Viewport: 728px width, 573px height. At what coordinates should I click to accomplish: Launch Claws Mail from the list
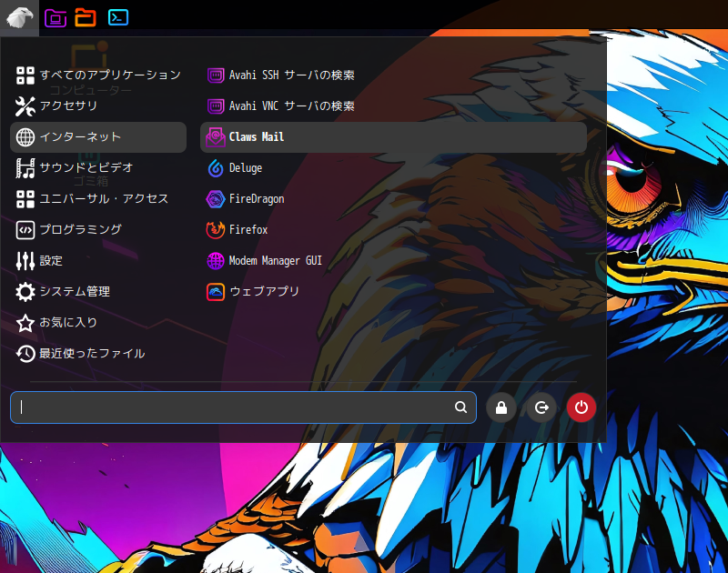point(393,137)
